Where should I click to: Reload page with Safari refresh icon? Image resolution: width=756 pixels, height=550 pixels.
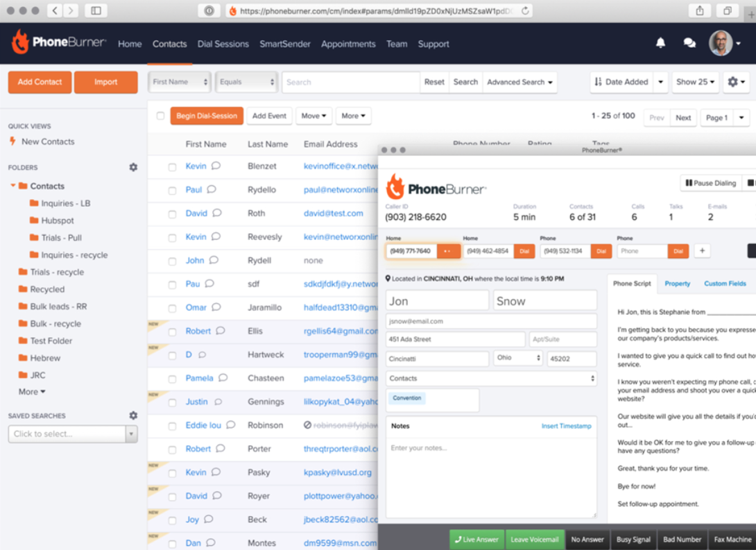(x=525, y=10)
